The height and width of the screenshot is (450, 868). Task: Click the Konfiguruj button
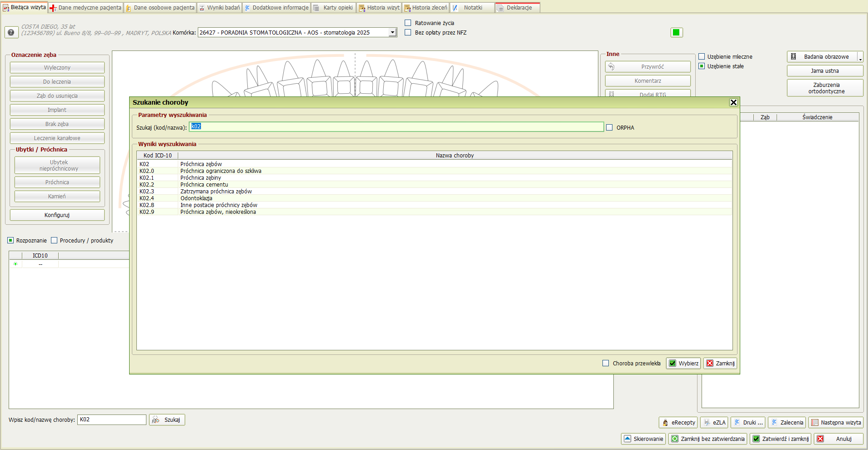(57, 215)
